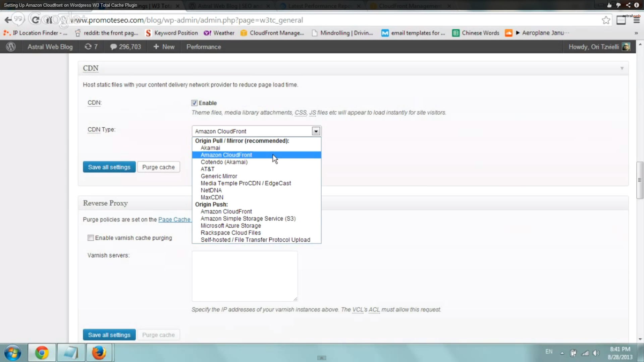
Task: Open the notepad-style taskbar app
Action: click(71, 353)
